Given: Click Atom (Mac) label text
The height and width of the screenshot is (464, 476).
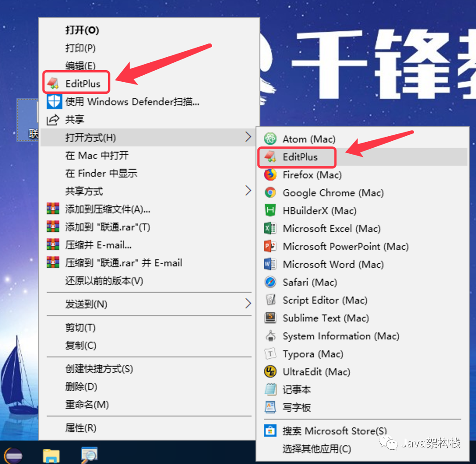Looking at the screenshot, I should (x=309, y=139).
